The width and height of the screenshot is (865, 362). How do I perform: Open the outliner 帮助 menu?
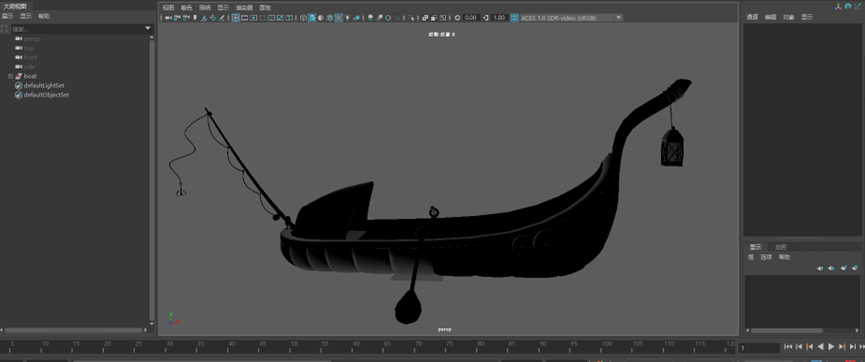coord(44,16)
